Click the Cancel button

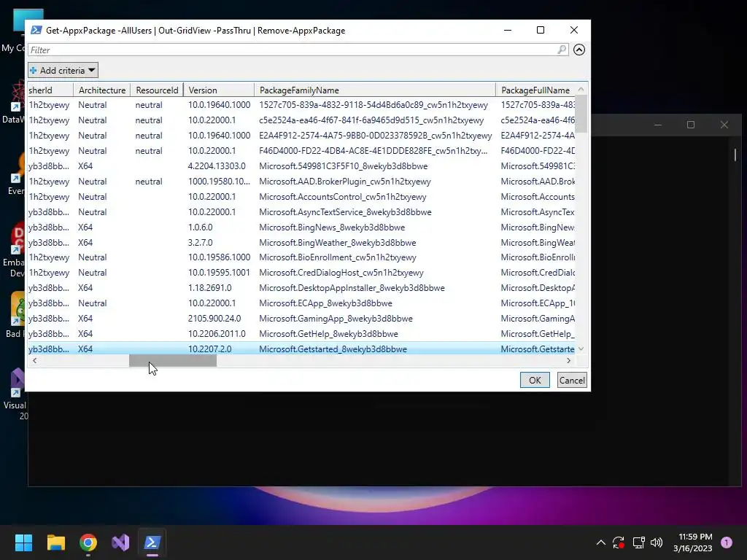tap(572, 380)
